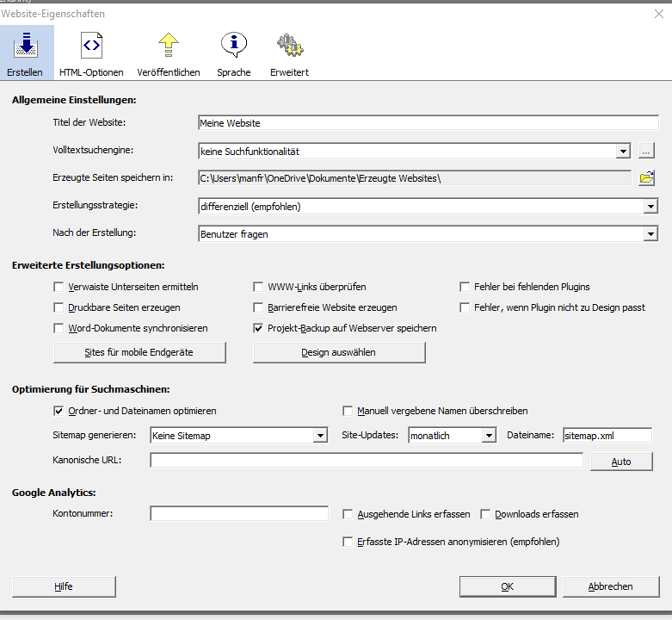Open the Veröffentlichen upload arrow icon

pyautogui.click(x=169, y=46)
